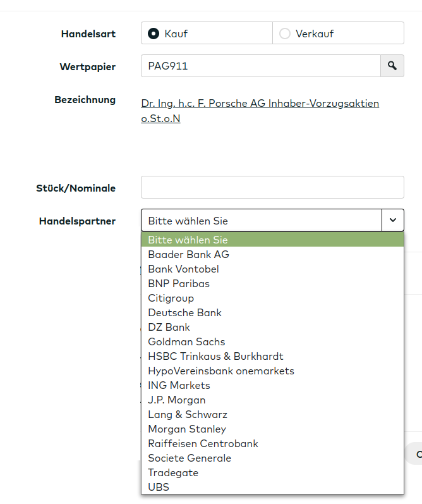Select the Kauf radio button
The height and width of the screenshot is (504, 422).
click(153, 34)
